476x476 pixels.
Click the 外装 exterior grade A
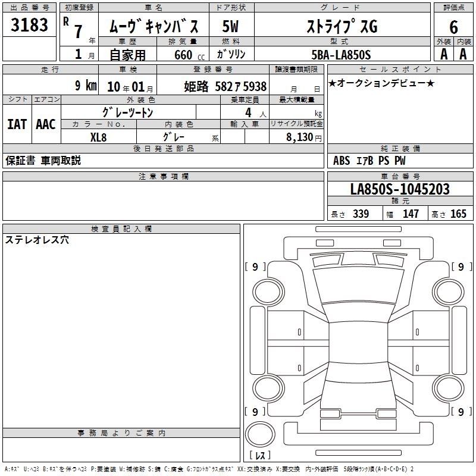pos(443,54)
